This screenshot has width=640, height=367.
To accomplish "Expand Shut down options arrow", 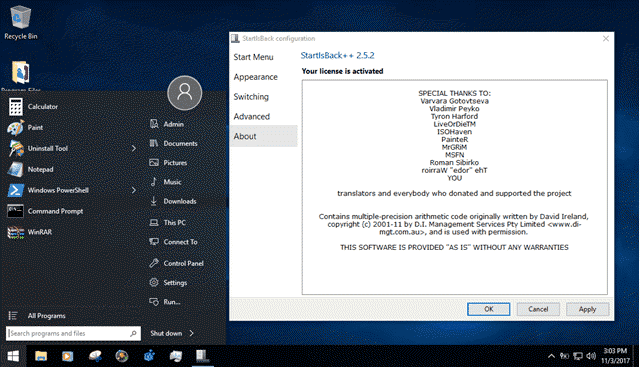I will click(x=192, y=334).
